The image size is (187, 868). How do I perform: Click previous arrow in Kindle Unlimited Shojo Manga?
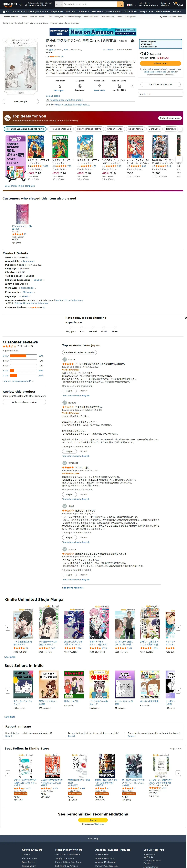coord(7,628)
